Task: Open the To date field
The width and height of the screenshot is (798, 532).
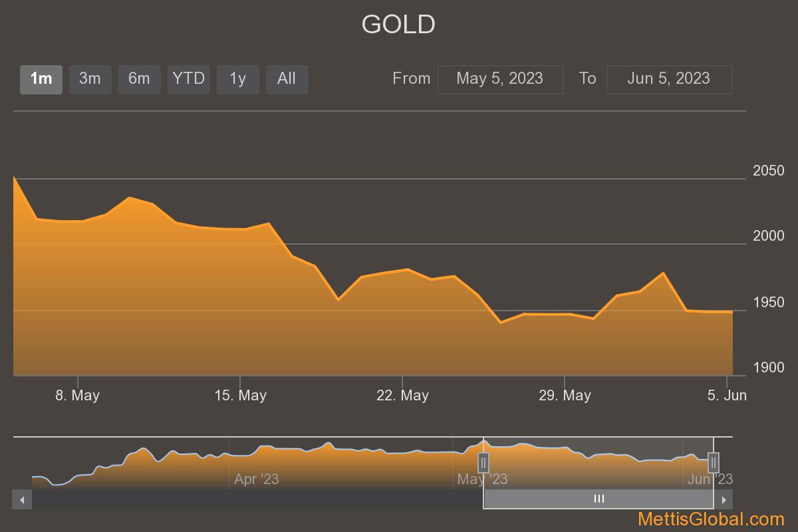Action: (x=669, y=79)
